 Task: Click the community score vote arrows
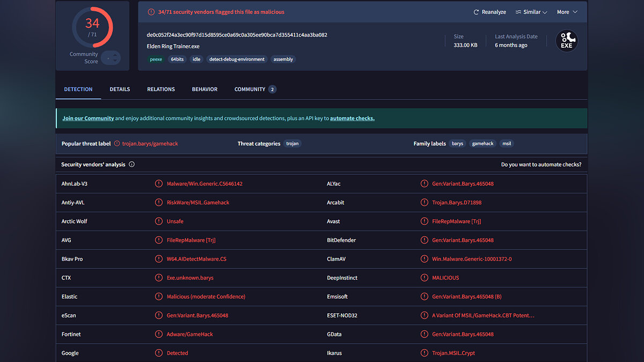111,58
